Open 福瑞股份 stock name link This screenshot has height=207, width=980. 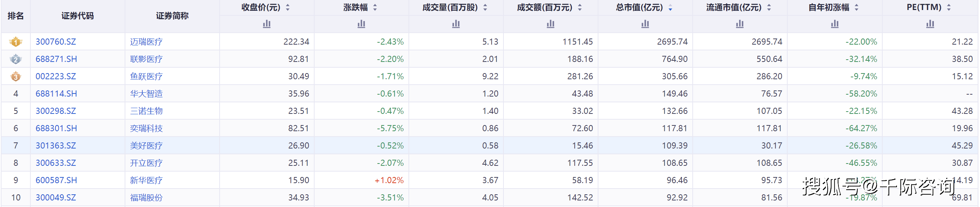146,197
